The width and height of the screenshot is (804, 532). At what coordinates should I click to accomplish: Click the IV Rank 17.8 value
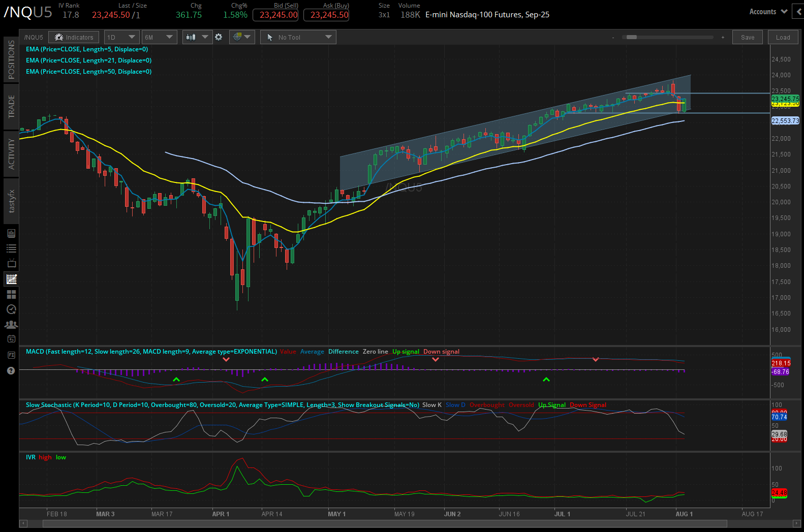click(71, 15)
